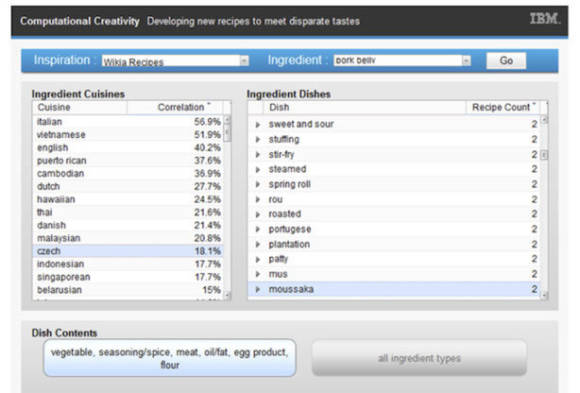The width and height of the screenshot is (580, 393).
Task: Select the czech cuisine row
Action: (x=128, y=251)
